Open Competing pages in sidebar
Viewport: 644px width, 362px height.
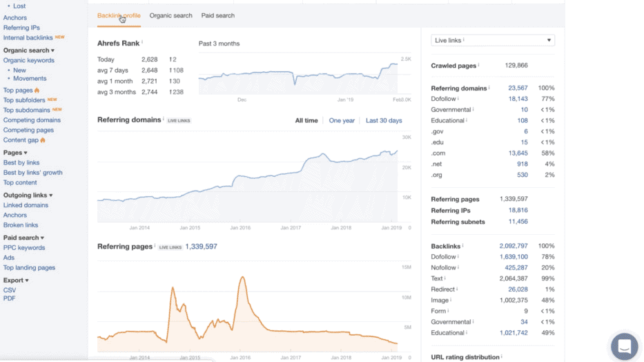coord(28,130)
